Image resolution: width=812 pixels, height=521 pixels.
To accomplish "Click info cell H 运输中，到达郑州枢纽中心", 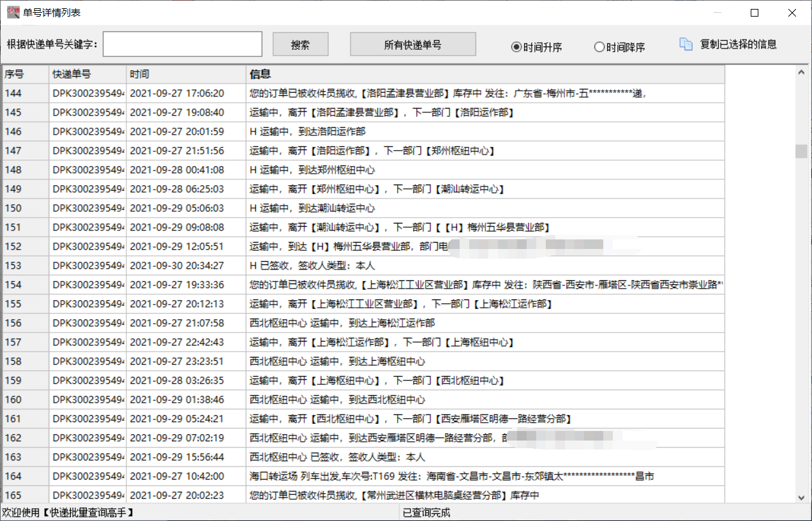I will click(486, 170).
